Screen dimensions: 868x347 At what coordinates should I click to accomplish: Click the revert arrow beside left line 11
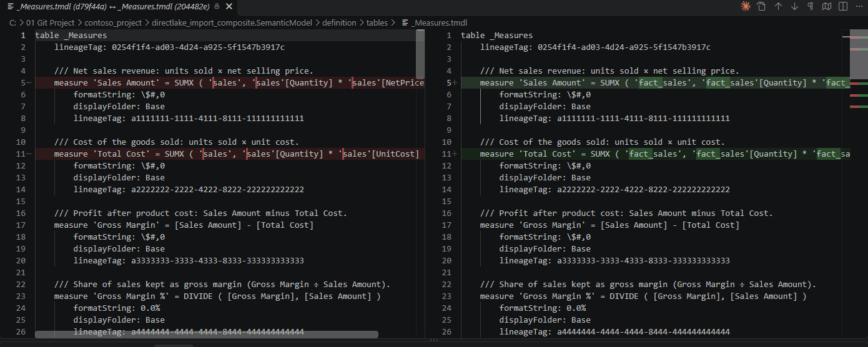click(x=30, y=154)
